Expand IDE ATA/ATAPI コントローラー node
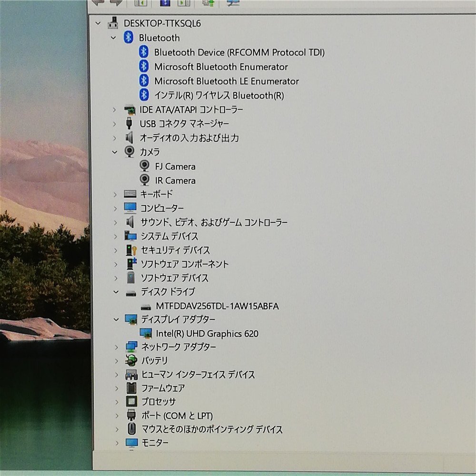476x476 pixels. pos(114,110)
